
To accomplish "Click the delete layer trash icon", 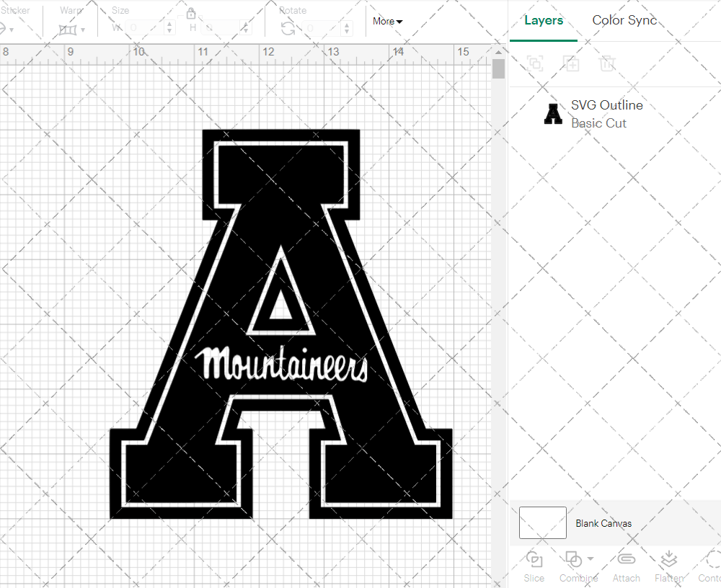I will [x=608, y=63].
